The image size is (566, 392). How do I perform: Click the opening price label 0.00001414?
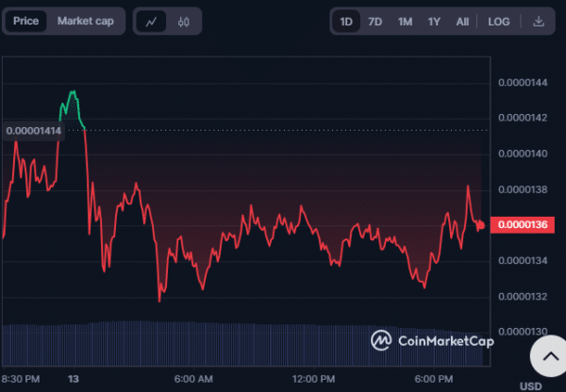[34, 131]
